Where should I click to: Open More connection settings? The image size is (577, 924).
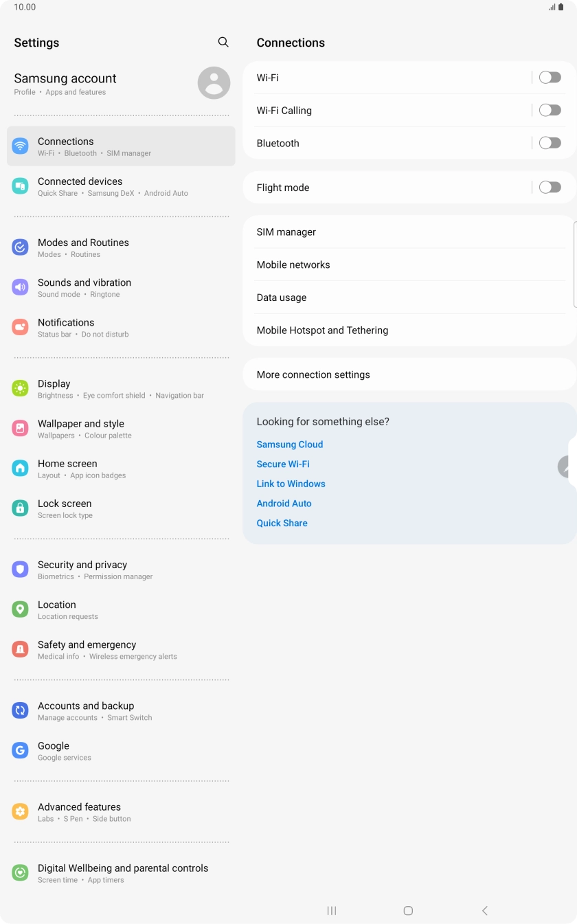313,374
